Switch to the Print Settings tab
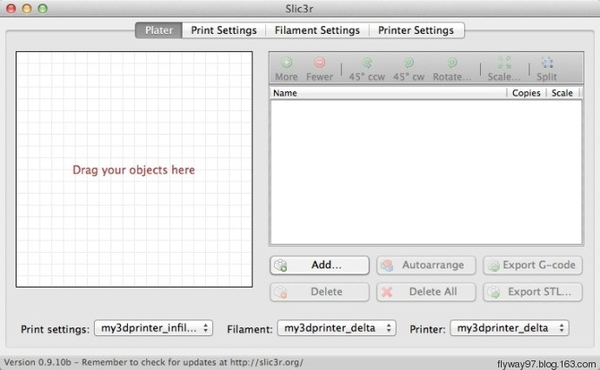This screenshot has height=370, width=600. (224, 30)
